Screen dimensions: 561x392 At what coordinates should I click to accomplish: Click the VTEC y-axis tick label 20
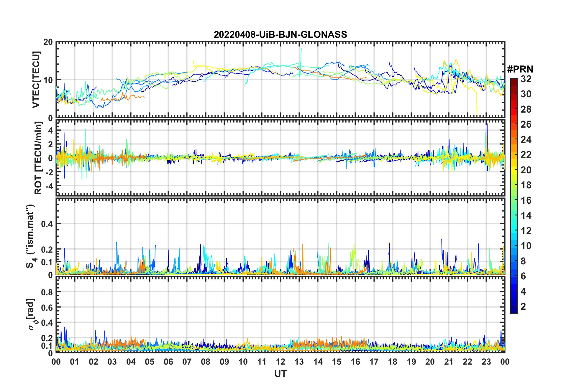pyautogui.click(x=48, y=42)
